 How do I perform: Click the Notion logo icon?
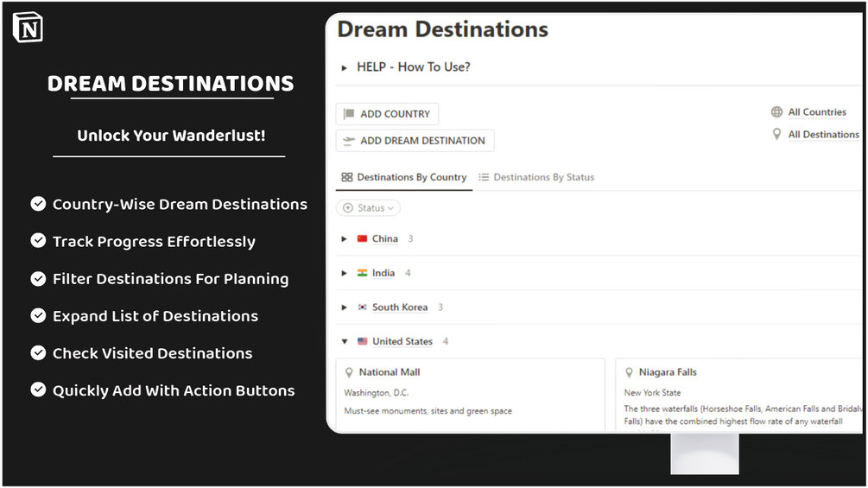pyautogui.click(x=28, y=28)
